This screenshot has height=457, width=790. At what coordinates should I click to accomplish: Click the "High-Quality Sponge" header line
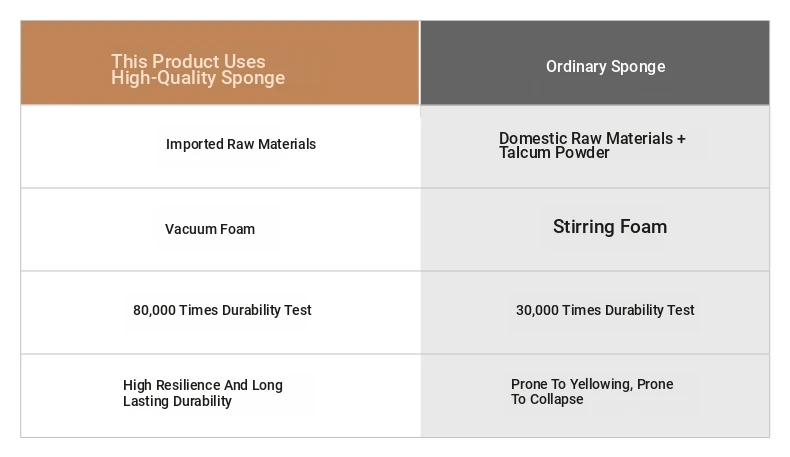[198, 78]
